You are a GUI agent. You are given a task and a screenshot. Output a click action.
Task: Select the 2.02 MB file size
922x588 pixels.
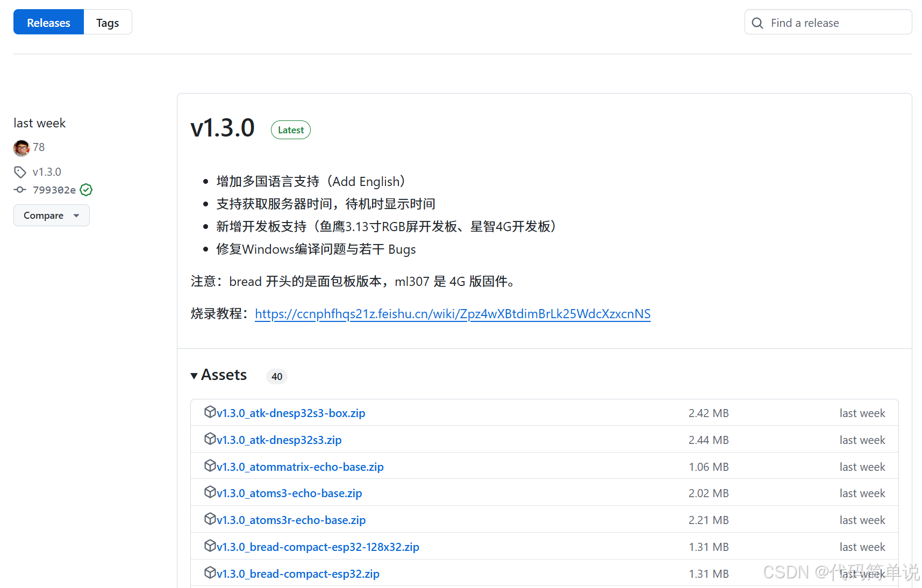coord(709,493)
